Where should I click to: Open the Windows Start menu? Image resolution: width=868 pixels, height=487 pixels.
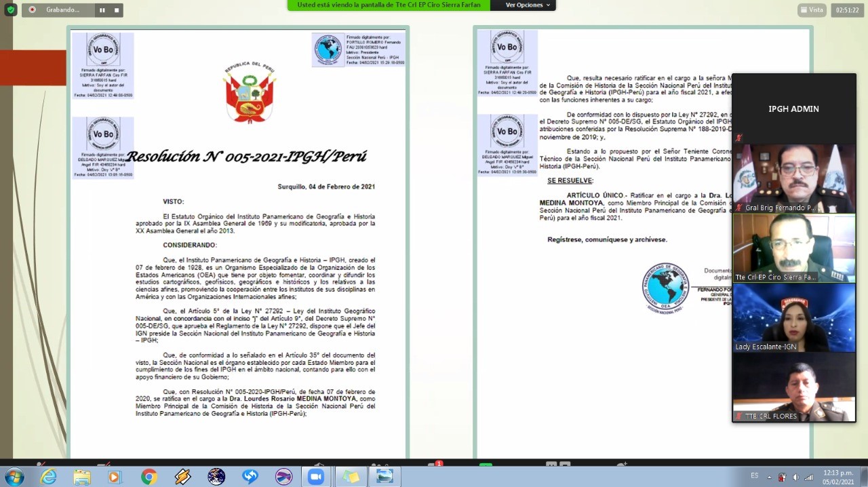[x=14, y=477]
